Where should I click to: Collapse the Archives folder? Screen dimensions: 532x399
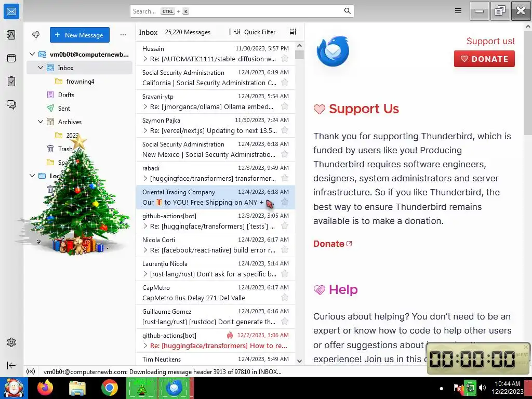(x=41, y=122)
